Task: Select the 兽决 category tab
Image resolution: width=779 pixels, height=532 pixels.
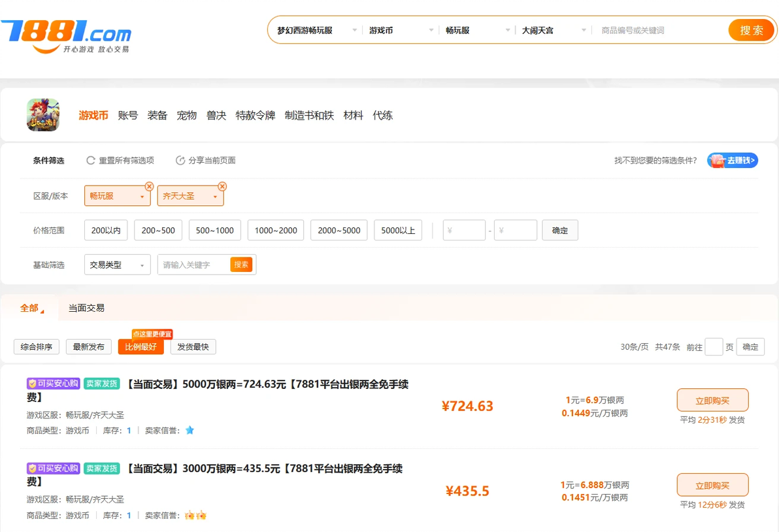Action: click(216, 115)
